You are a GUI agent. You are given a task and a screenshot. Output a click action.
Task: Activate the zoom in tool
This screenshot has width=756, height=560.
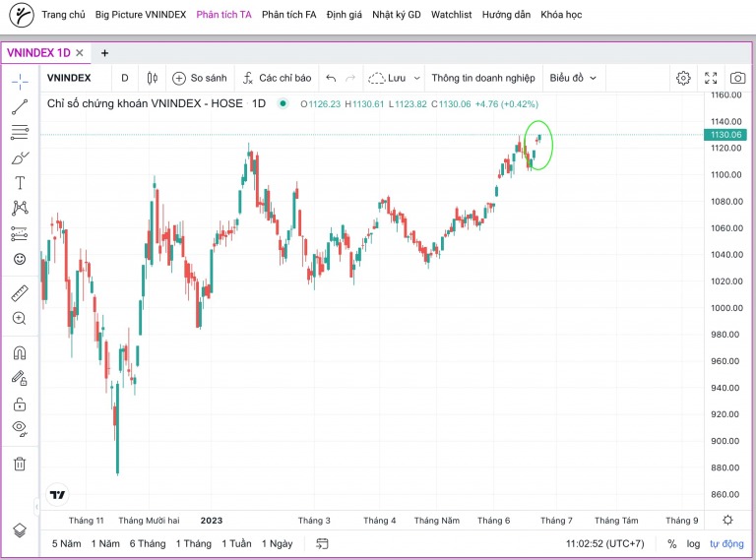[x=20, y=318]
